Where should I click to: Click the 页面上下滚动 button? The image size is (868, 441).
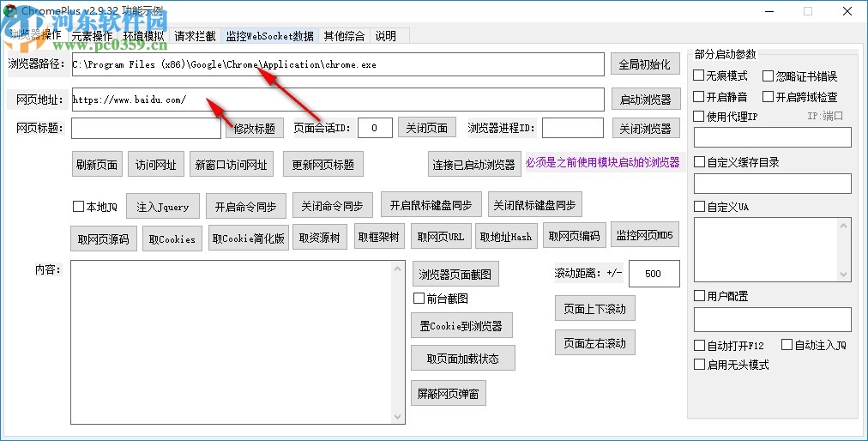(x=595, y=309)
